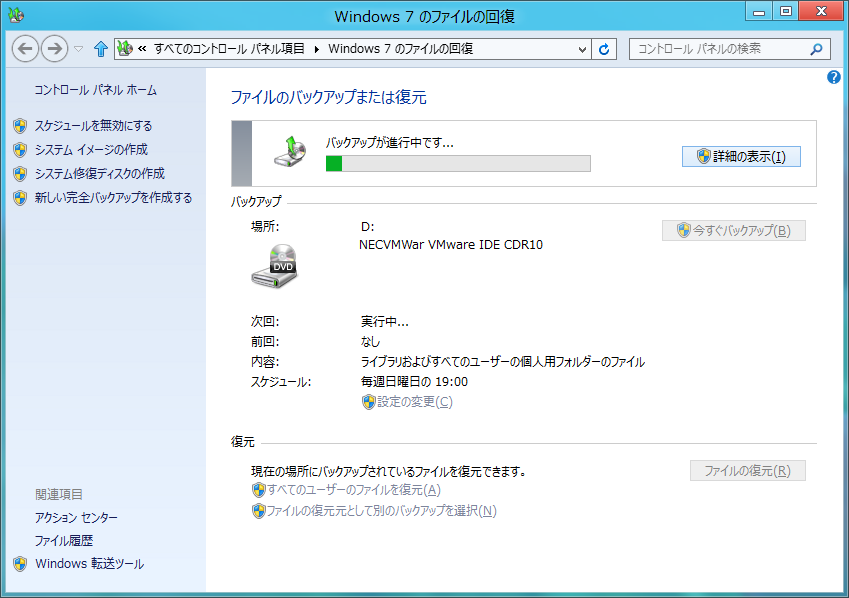Click the Forward navigation arrow
849x598 pixels.
[55, 49]
